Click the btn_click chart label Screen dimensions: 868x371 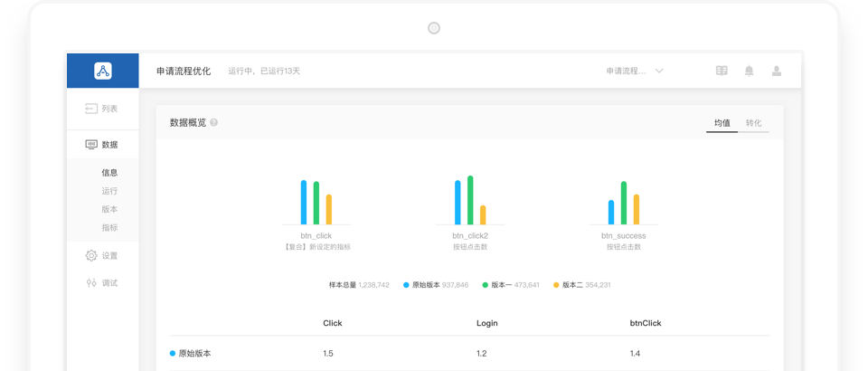[316, 236]
